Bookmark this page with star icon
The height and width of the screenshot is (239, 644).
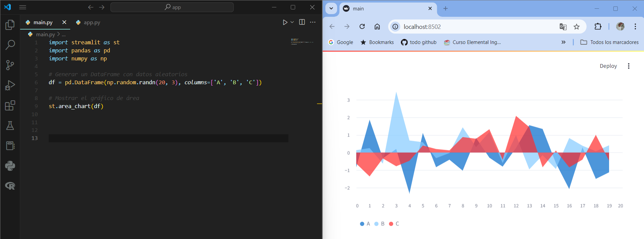(577, 27)
